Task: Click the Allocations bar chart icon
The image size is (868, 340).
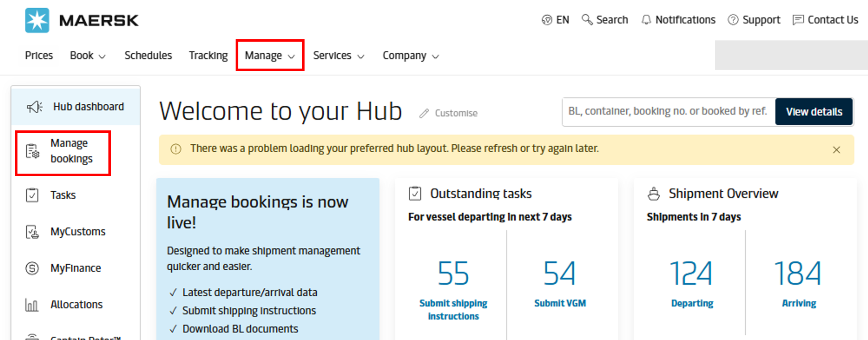Action: click(x=32, y=305)
